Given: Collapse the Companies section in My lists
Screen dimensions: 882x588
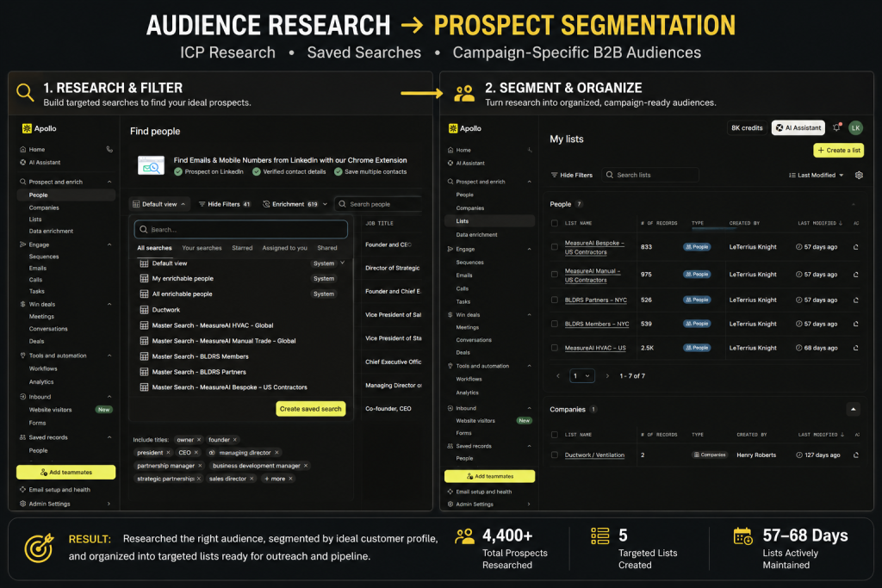Looking at the screenshot, I should click(853, 409).
